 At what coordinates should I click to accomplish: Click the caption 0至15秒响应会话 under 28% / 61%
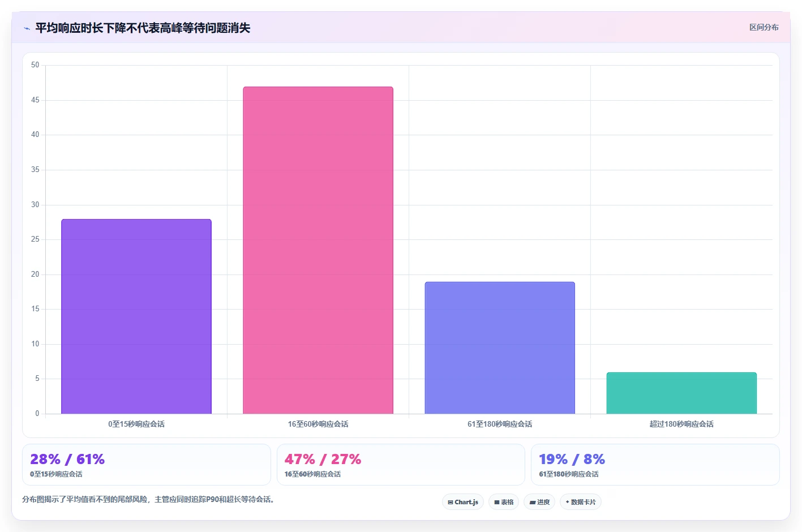pyautogui.click(x=56, y=474)
